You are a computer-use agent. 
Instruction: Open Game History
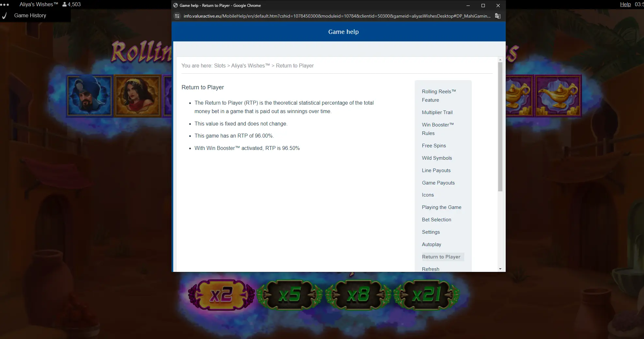click(x=30, y=16)
